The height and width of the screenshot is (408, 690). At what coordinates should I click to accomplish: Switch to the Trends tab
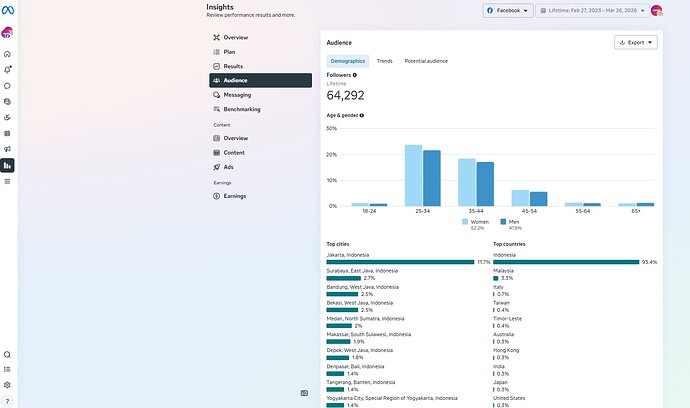pyautogui.click(x=384, y=61)
